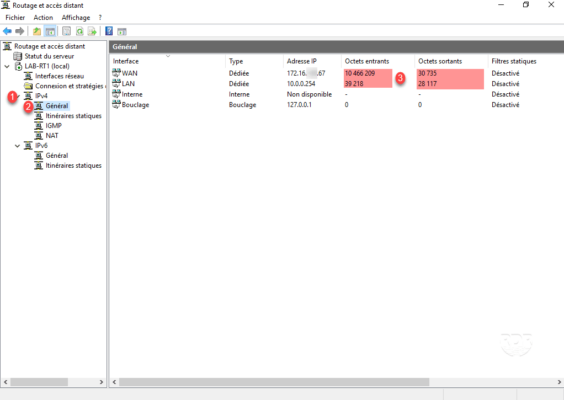
Task: Select the root Routage et accès distant node
Action: pos(50,46)
